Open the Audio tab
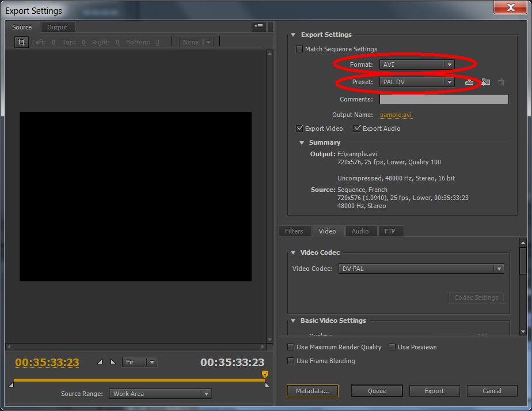The image size is (532, 411). tap(360, 231)
